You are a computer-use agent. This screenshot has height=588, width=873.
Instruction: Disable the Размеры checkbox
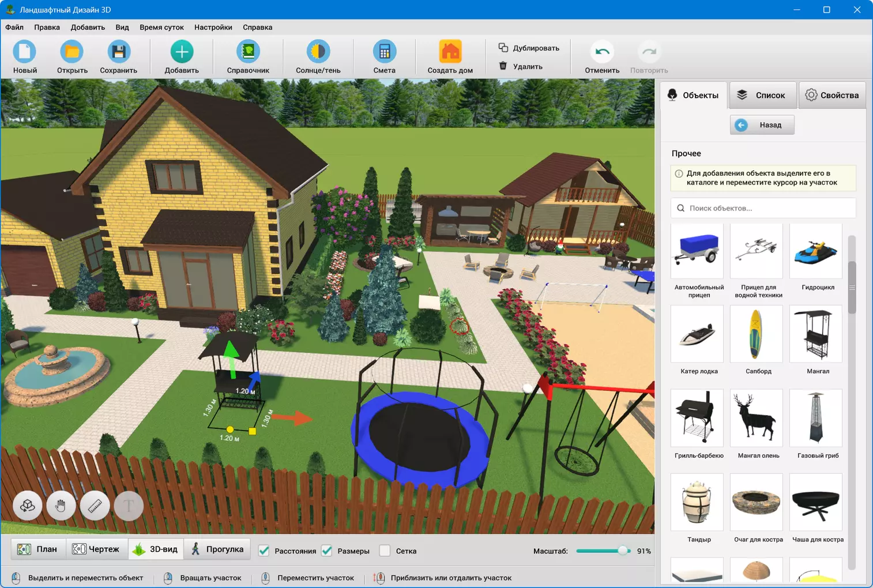click(327, 551)
